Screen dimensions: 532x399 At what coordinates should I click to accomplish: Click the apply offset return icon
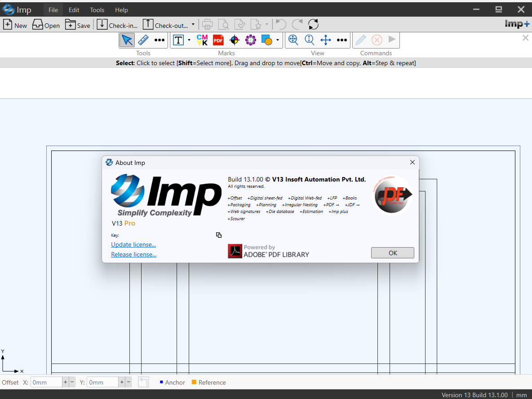(143, 382)
